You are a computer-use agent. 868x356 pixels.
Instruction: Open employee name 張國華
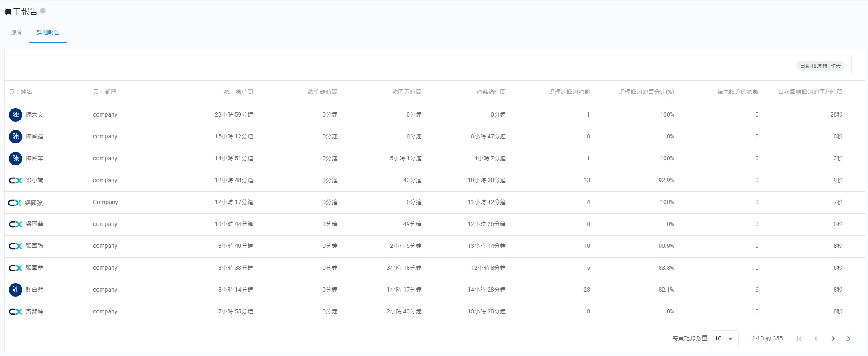35,268
